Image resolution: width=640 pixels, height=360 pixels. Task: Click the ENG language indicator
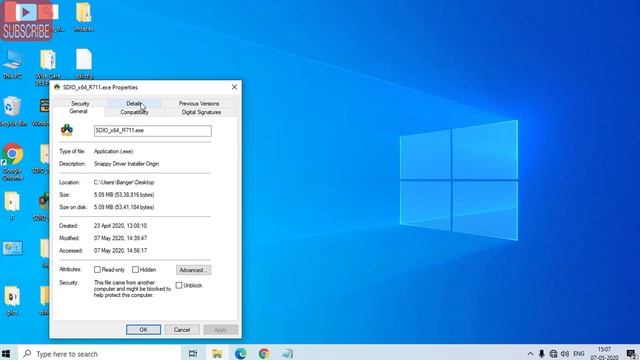pyautogui.click(x=578, y=353)
